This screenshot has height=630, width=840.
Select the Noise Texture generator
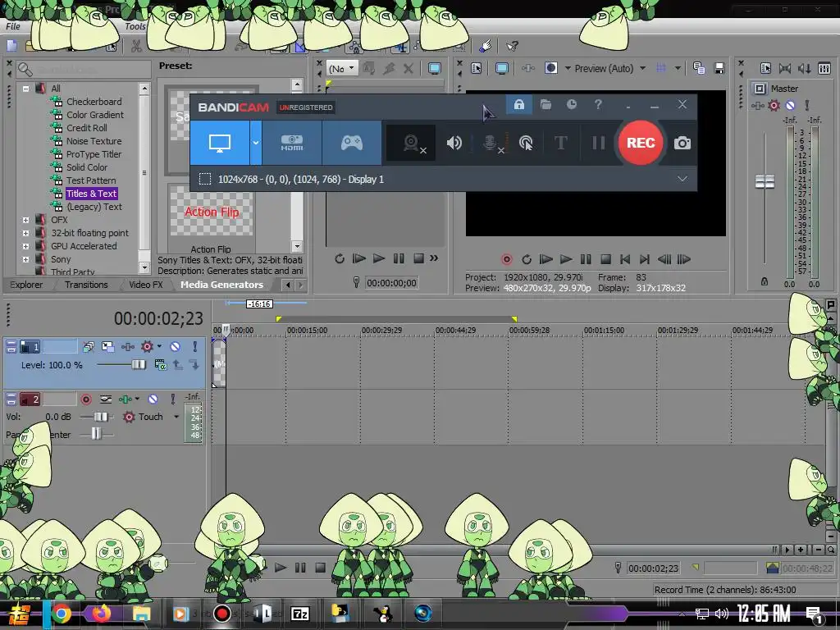point(94,141)
